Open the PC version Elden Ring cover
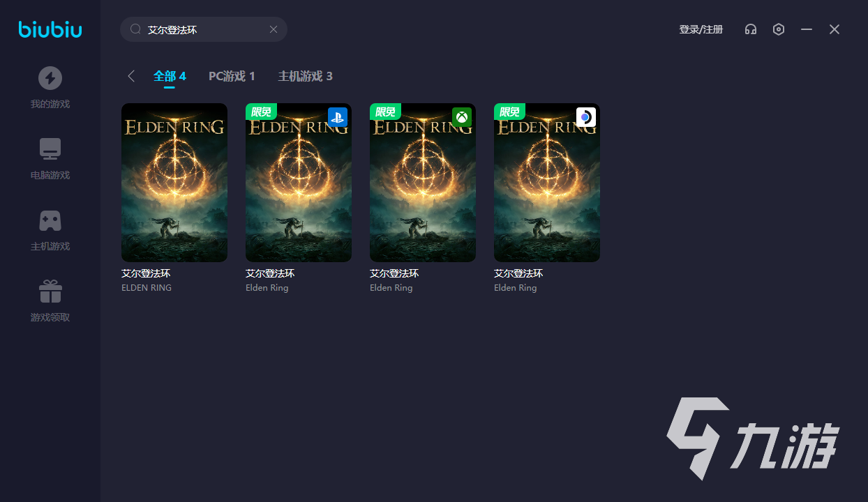This screenshot has height=502, width=868. pyautogui.click(x=174, y=183)
